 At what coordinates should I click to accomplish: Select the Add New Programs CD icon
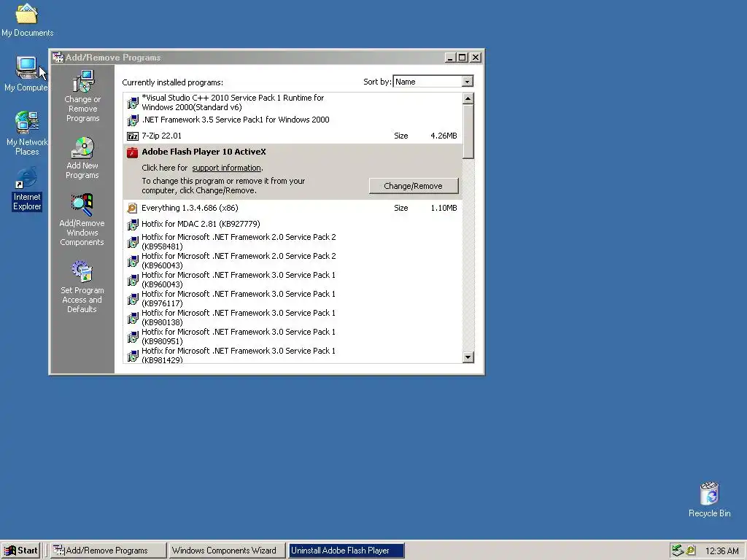tap(83, 147)
